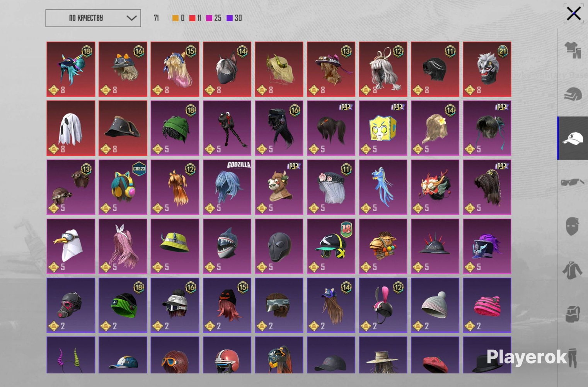
Task: Select the yellow cube face mask
Action: (383, 128)
